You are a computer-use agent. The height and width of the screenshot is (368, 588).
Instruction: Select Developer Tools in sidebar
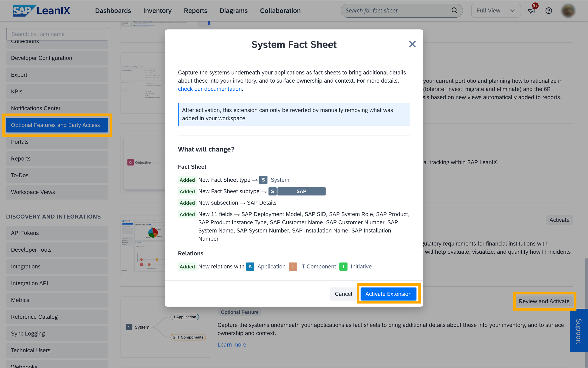[57, 250]
